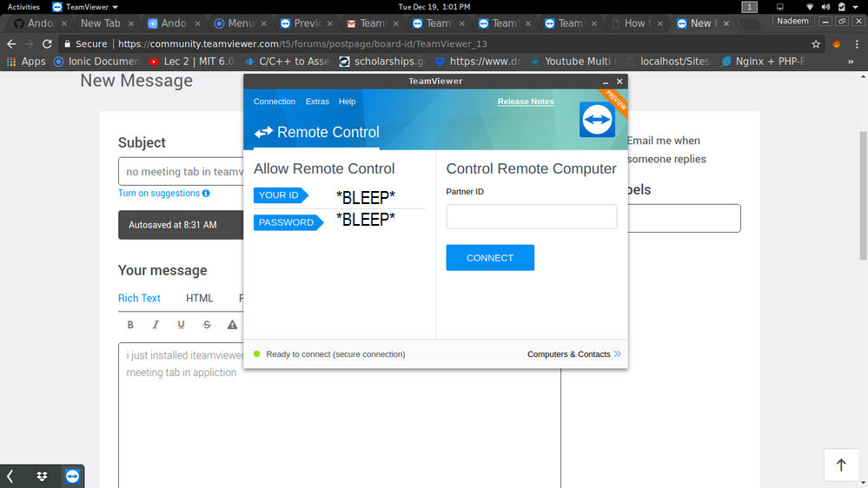This screenshot has width=868, height=488.
Task: Open the Activities overview
Action: (23, 7)
